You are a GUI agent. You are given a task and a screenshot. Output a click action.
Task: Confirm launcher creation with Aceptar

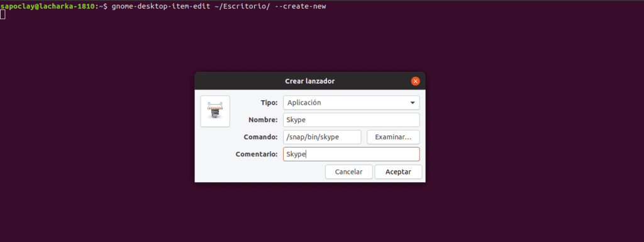[x=398, y=172]
